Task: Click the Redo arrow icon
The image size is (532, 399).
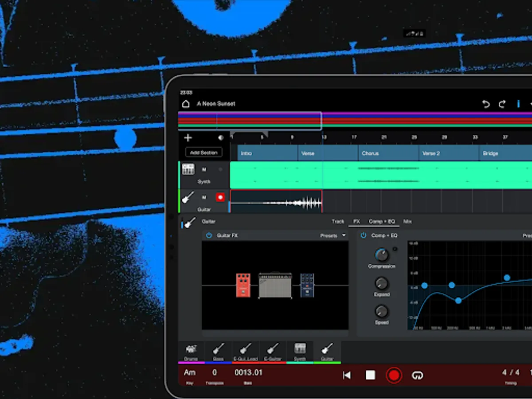Action: [x=502, y=103]
